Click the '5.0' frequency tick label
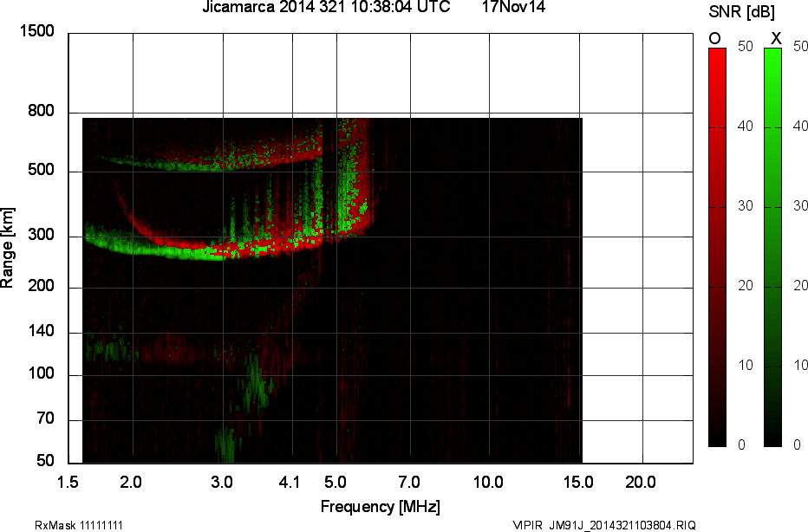Screen dimensions: 808x532 coord(335,483)
